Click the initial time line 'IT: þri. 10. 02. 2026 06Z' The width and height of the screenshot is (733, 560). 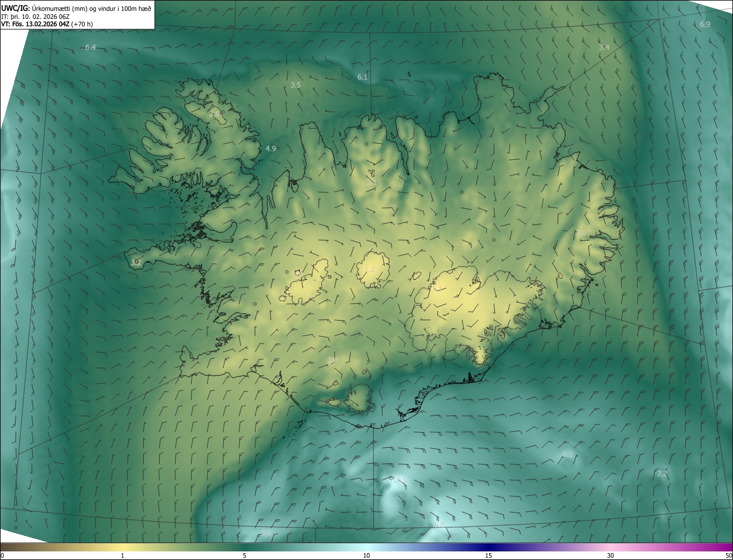(x=36, y=17)
